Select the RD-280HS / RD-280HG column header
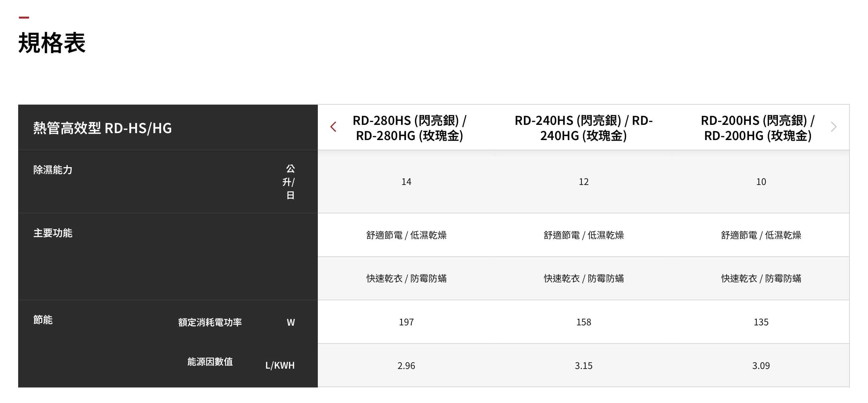 point(409,128)
